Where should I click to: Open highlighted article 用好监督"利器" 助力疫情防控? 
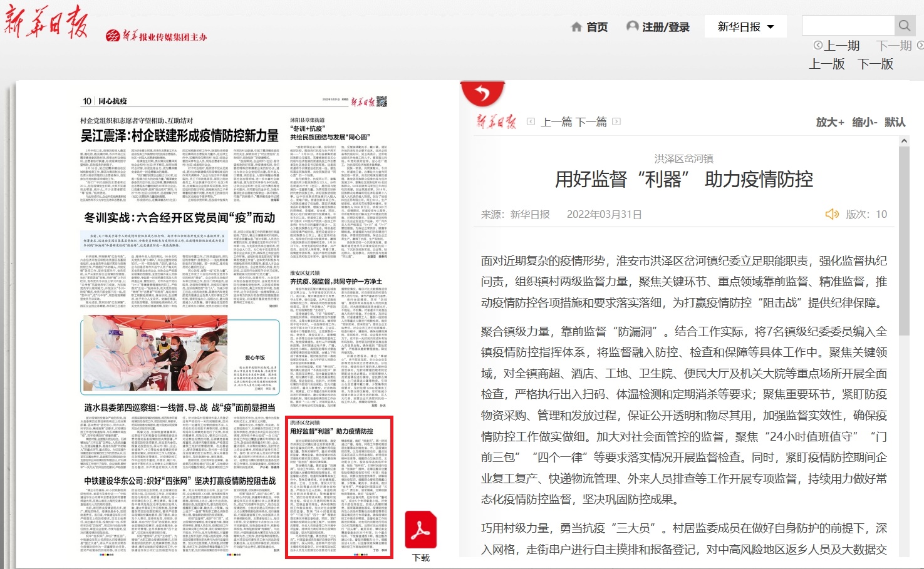tap(339, 488)
